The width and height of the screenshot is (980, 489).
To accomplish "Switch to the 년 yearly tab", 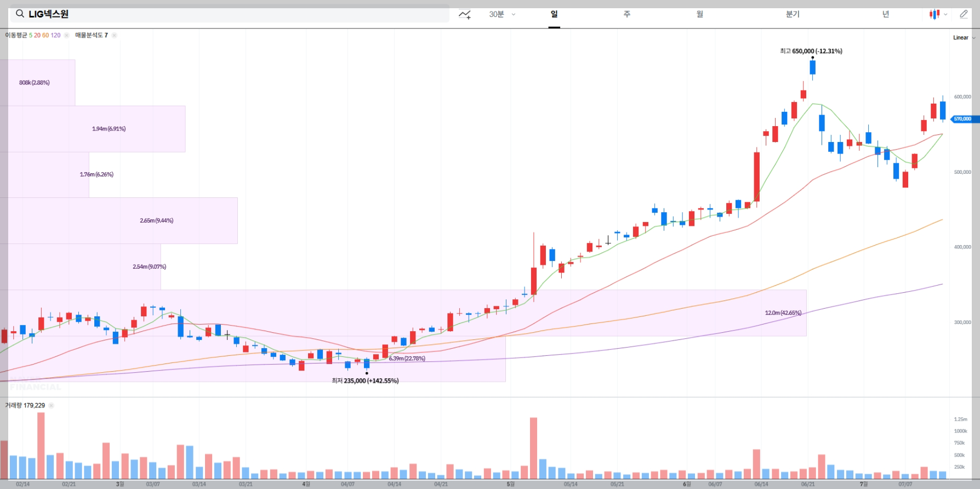I will click(886, 14).
